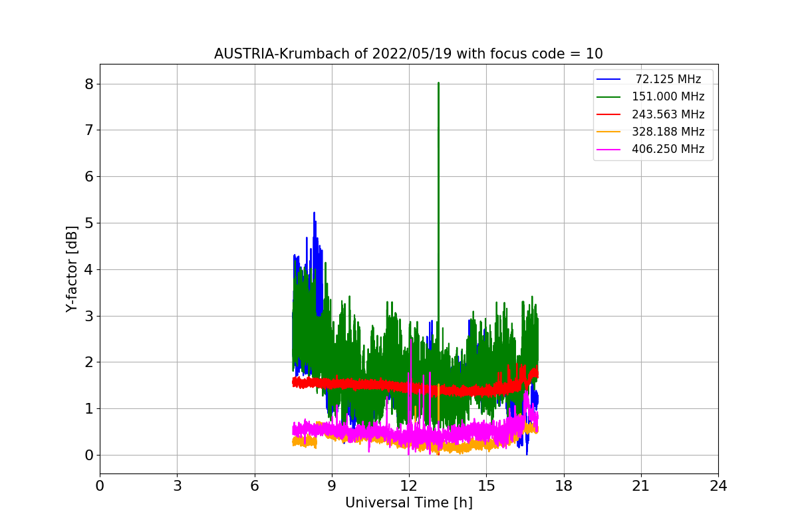Click the magenta line swatch in the legend
Viewport: 798px width, 532px height.
click(x=609, y=150)
